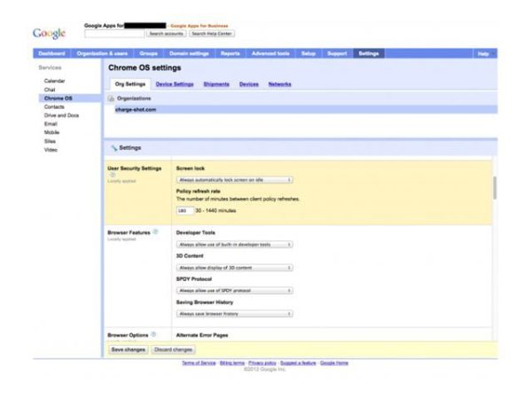
Task: Open the 3D Content dropdown
Action: click(234, 267)
